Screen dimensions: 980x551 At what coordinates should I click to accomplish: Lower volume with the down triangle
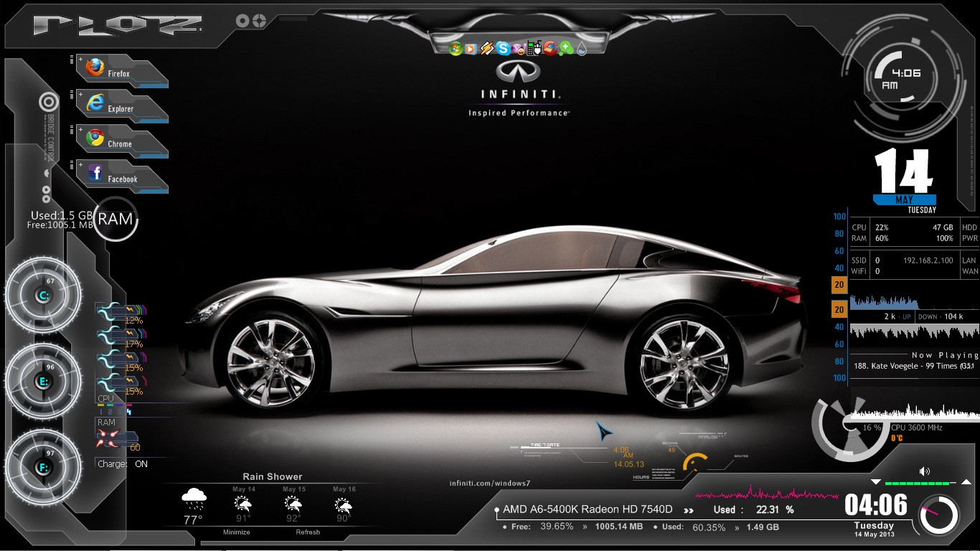[875, 481]
